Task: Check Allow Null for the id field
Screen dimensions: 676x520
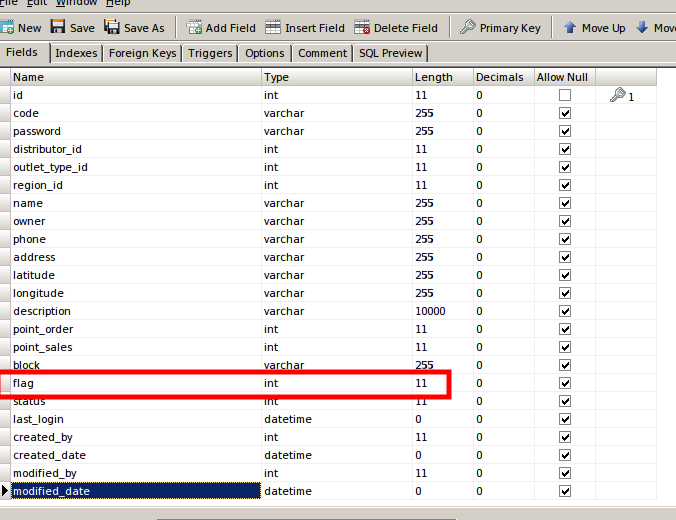Action: (565, 95)
